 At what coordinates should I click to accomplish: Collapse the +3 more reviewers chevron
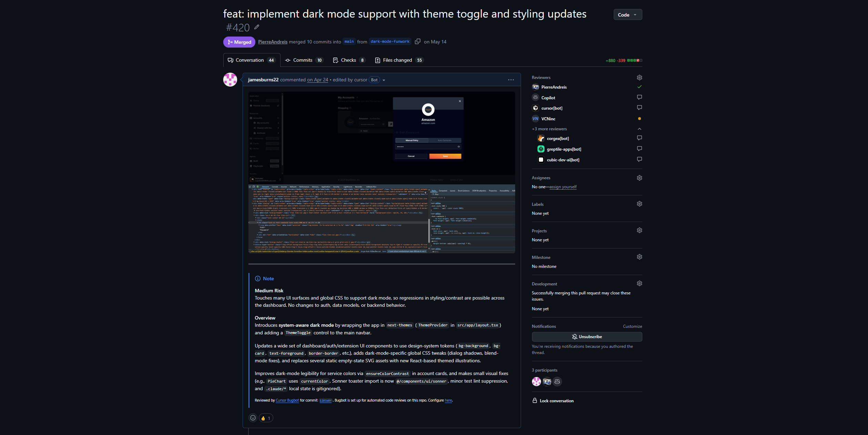[640, 129]
